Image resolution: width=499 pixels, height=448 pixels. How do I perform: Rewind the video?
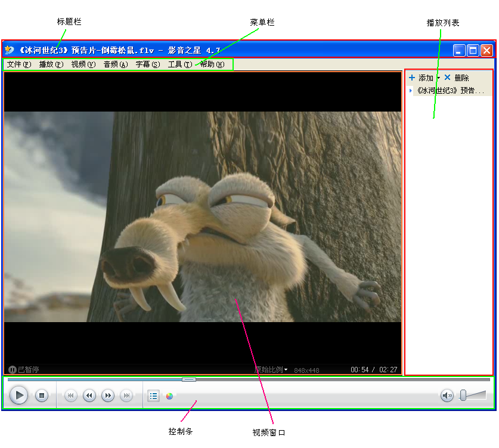point(89,396)
